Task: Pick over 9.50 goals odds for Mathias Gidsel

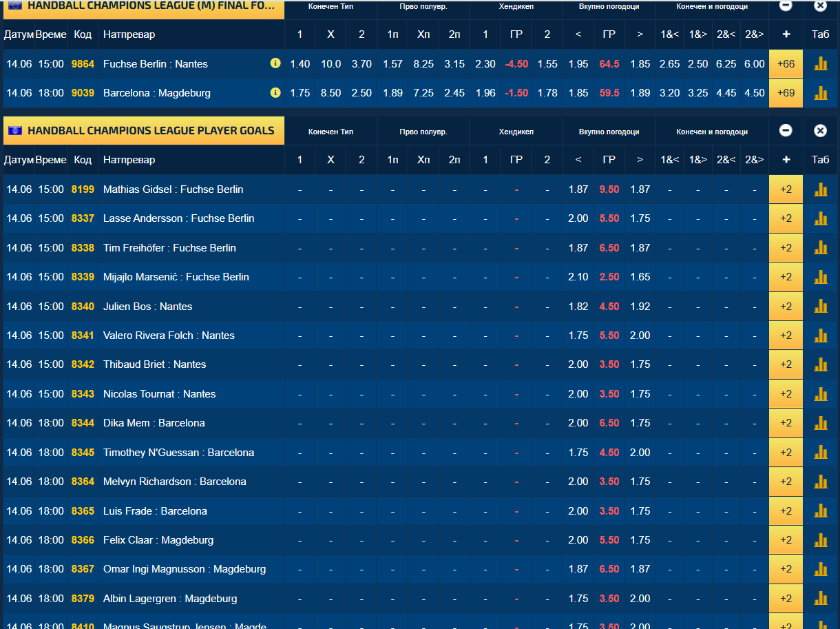Action: pyautogui.click(x=640, y=189)
